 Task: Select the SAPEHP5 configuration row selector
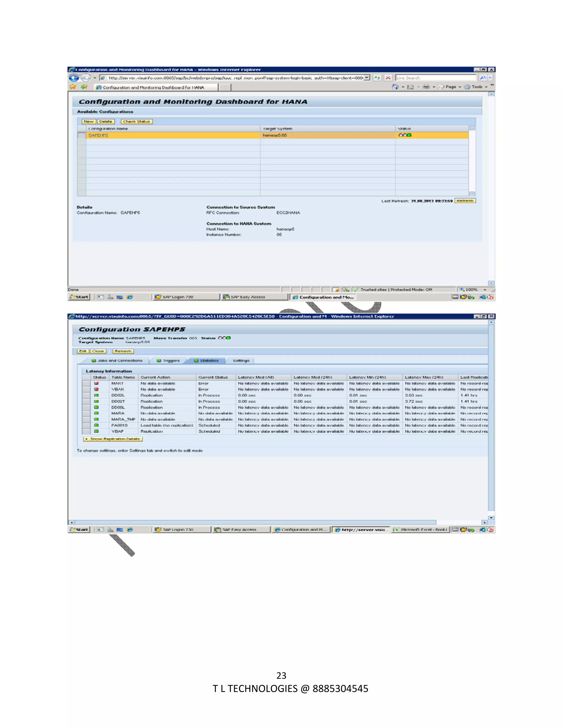81,135
